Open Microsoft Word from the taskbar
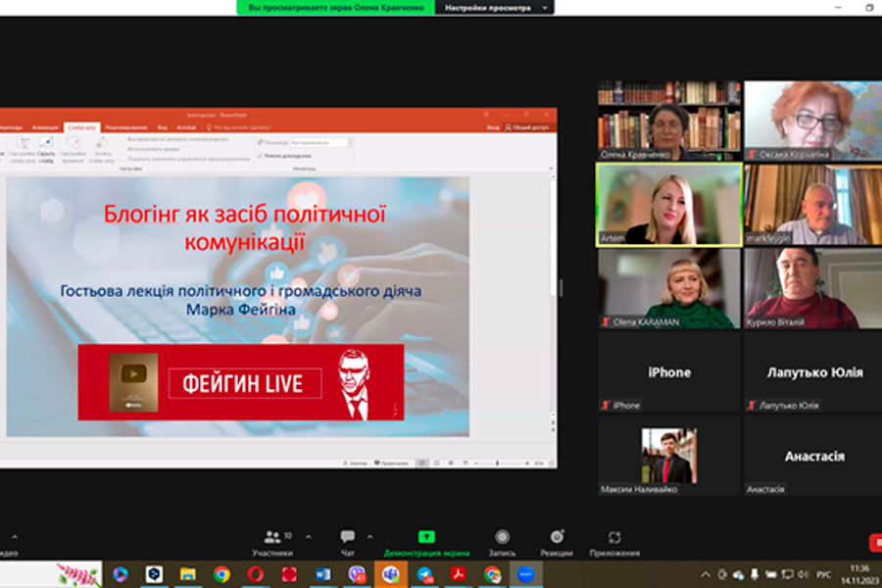Screen dimensions: 882x588 tap(322, 574)
